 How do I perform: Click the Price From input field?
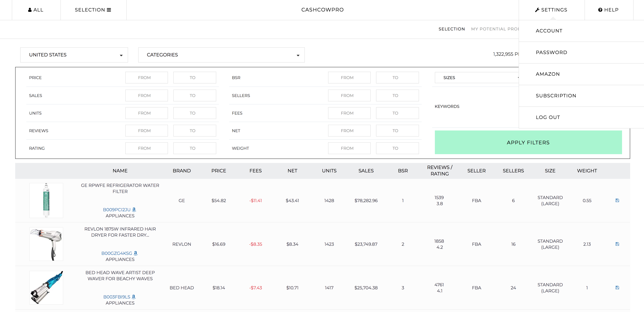click(x=146, y=78)
